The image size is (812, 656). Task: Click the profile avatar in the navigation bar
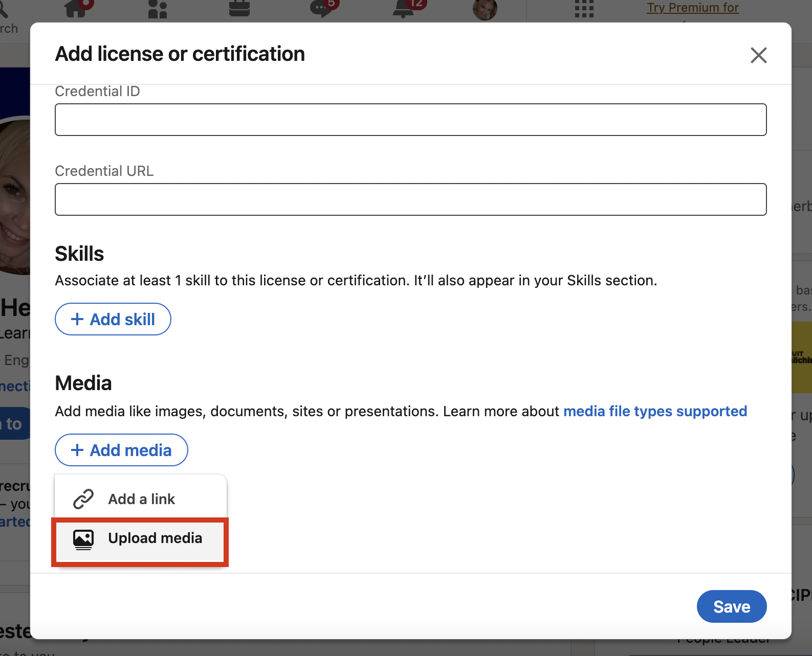tap(485, 9)
